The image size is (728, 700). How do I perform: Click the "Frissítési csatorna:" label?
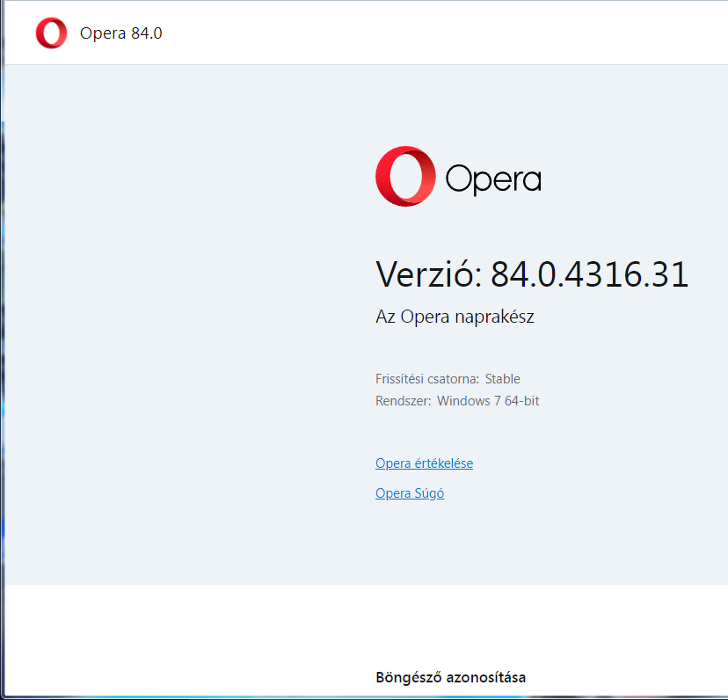[x=427, y=379]
